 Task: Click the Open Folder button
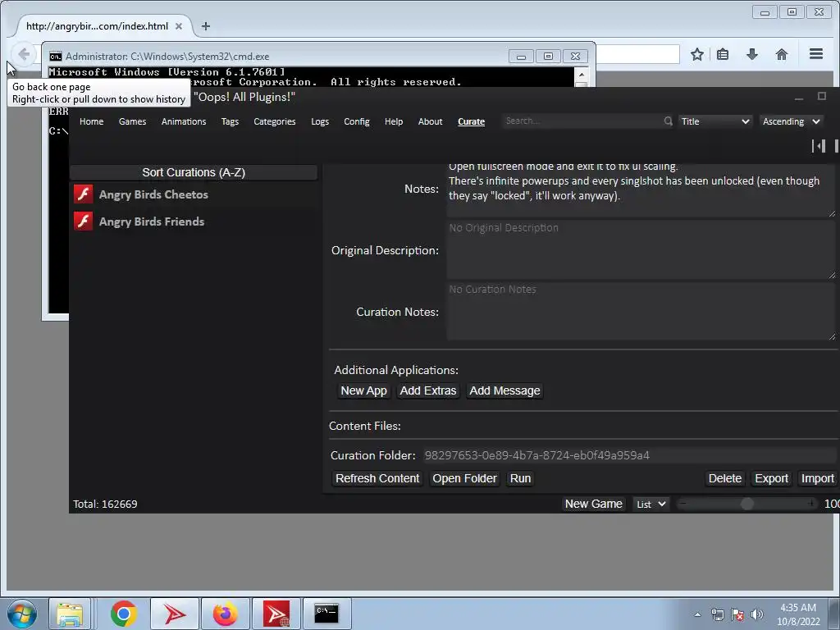(464, 478)
